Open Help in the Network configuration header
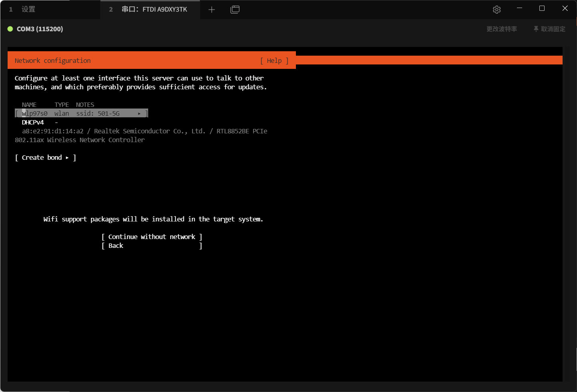This screenshot has height=392, width=577. coord(274,60)
